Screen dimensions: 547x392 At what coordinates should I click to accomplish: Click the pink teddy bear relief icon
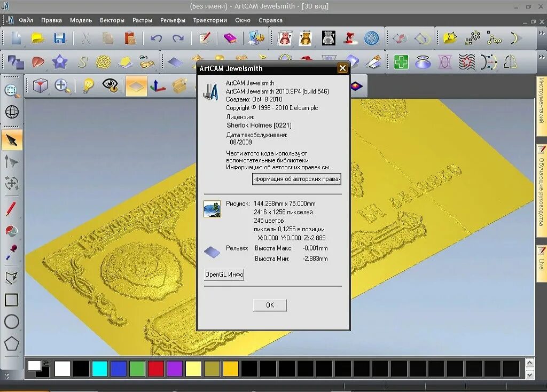(x=285, y=38)
